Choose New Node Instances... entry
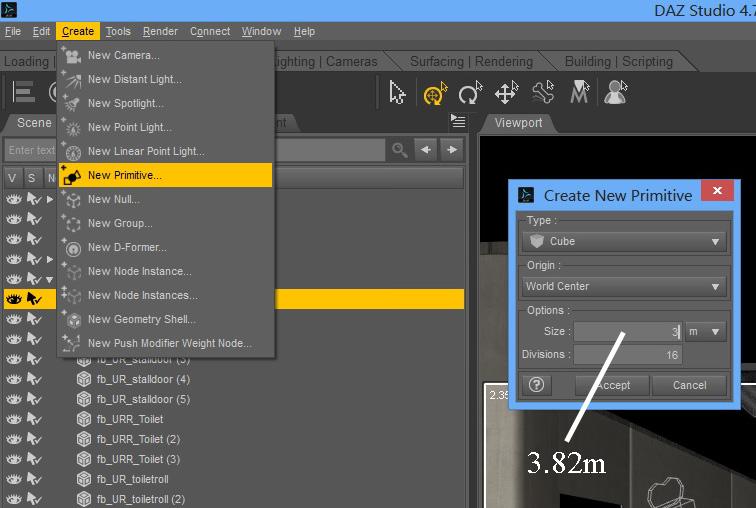This screenshot has width=756, height=508. pos(165,295)
